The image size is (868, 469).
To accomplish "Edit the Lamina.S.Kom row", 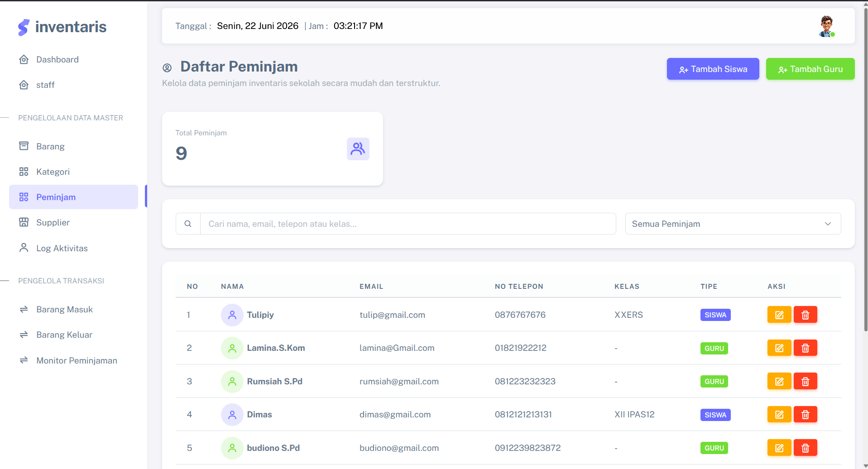I will (x=779, y=348).
